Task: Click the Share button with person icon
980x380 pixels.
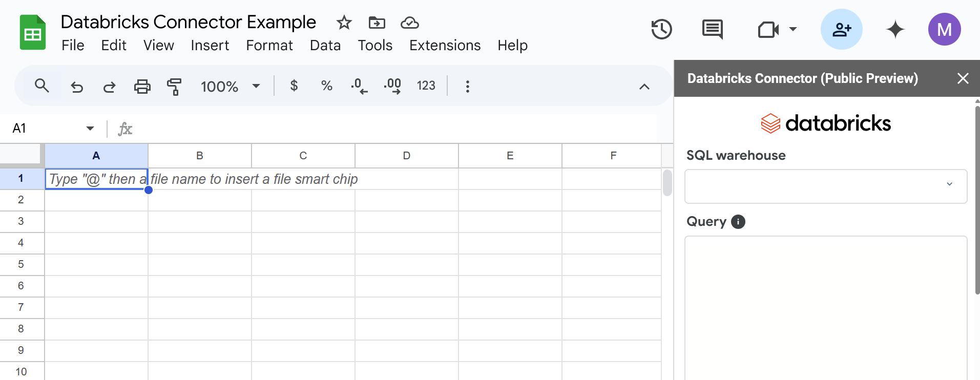Action: pyautogui.click(x=841, y=29)
